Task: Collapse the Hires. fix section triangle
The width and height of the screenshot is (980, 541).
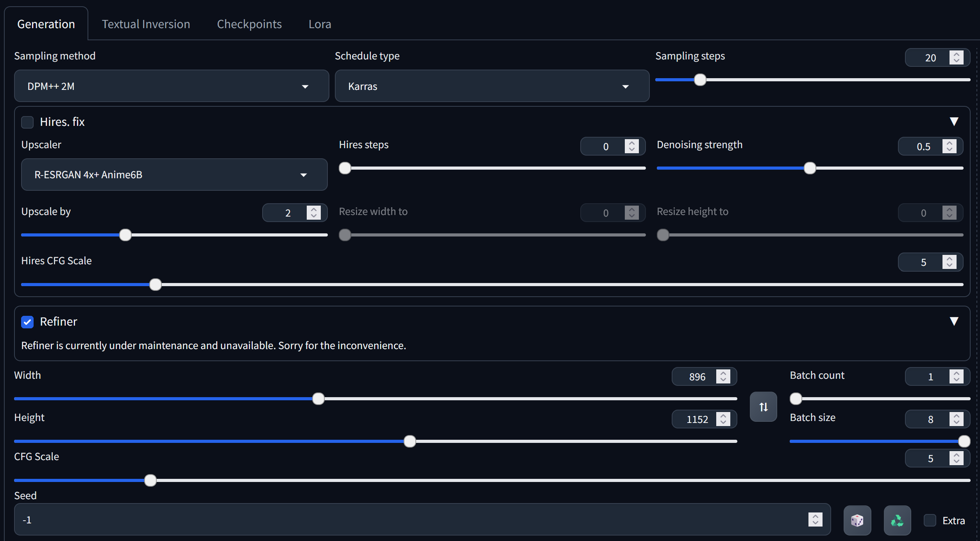Action: (x=954, y=122)
